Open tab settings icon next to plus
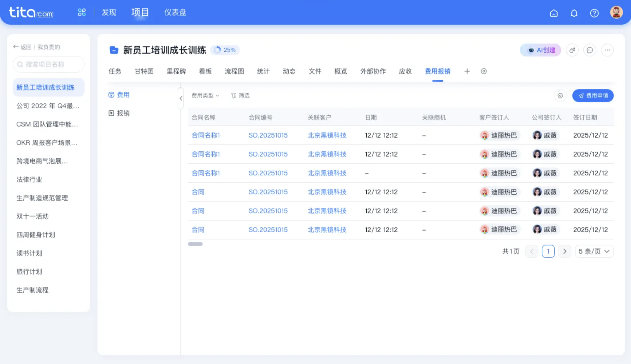Viewport: 631px width, 364px height. (x=484, y=71)
